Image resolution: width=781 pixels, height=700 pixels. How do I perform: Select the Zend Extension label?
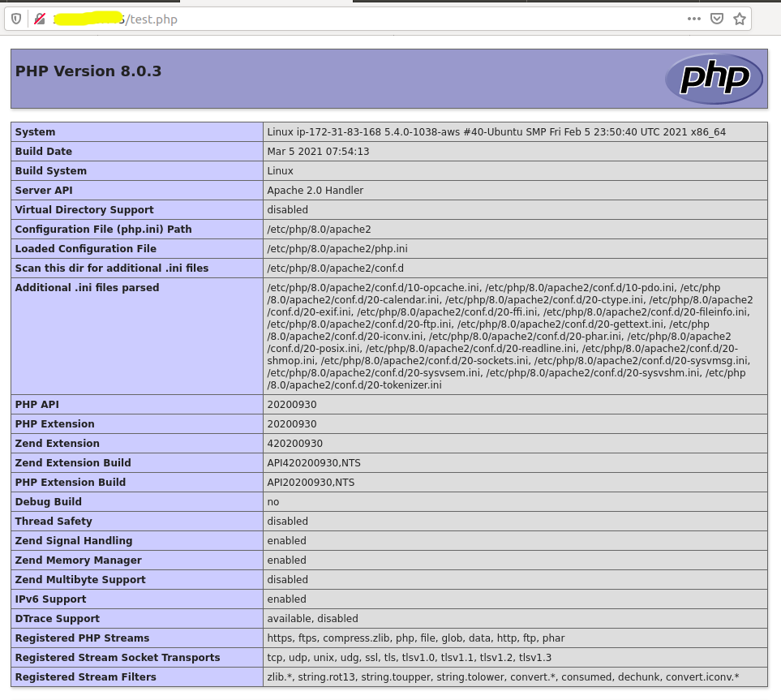58,444
